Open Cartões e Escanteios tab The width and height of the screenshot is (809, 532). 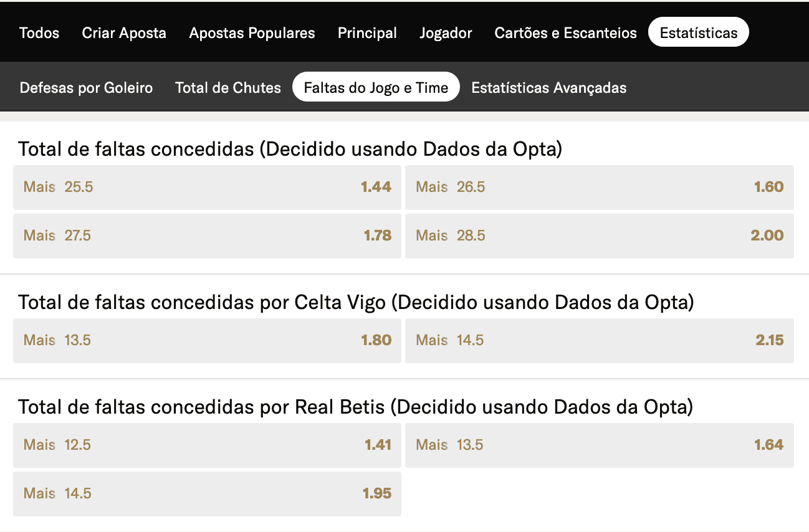point(565,33)
